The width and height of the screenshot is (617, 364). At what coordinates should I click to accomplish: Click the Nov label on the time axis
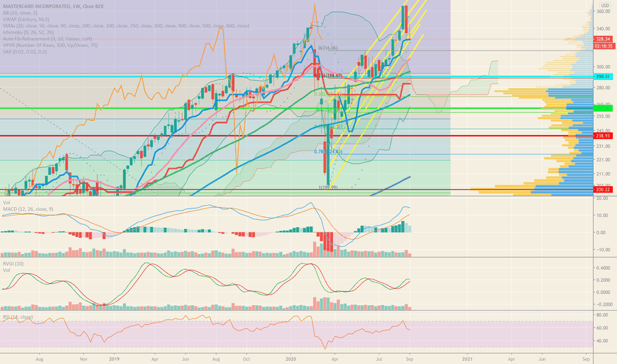[83, 359]
